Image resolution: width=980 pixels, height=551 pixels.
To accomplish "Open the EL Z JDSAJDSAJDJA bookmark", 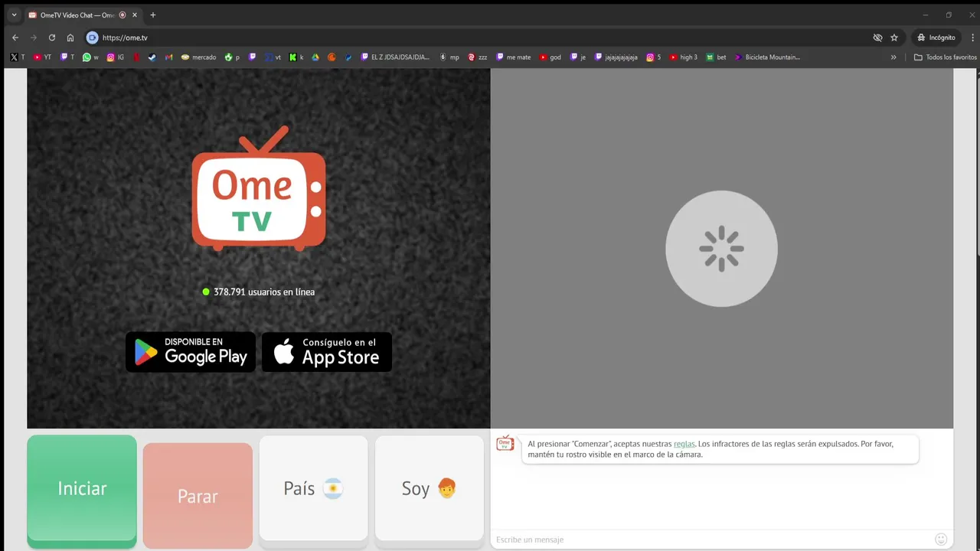I will [x=395, y=57].
